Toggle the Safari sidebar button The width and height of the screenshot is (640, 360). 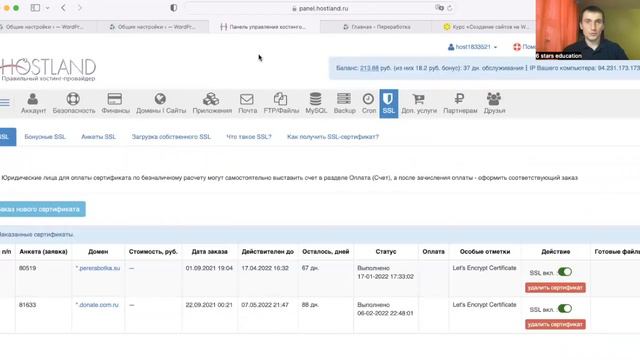(36, 8)
